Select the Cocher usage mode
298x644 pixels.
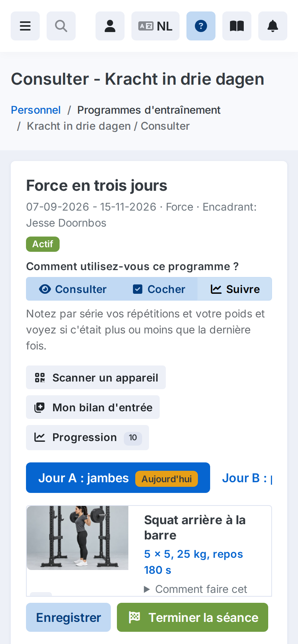159,289
